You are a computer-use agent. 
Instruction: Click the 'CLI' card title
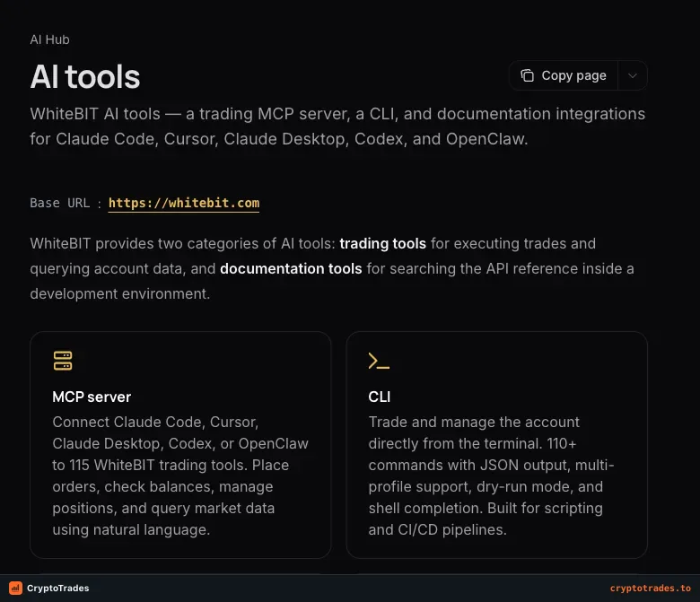pos(380,397)
